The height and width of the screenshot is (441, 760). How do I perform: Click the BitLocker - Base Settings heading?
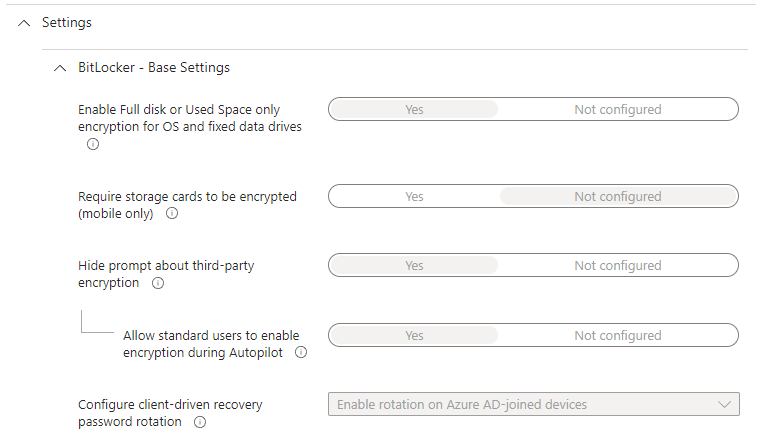[154, 67]
